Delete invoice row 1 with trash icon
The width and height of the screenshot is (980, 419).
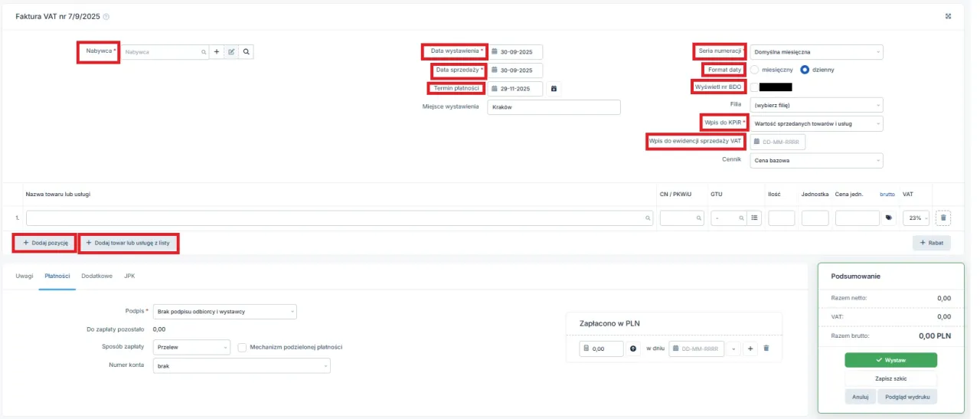[x=943, y=218]
